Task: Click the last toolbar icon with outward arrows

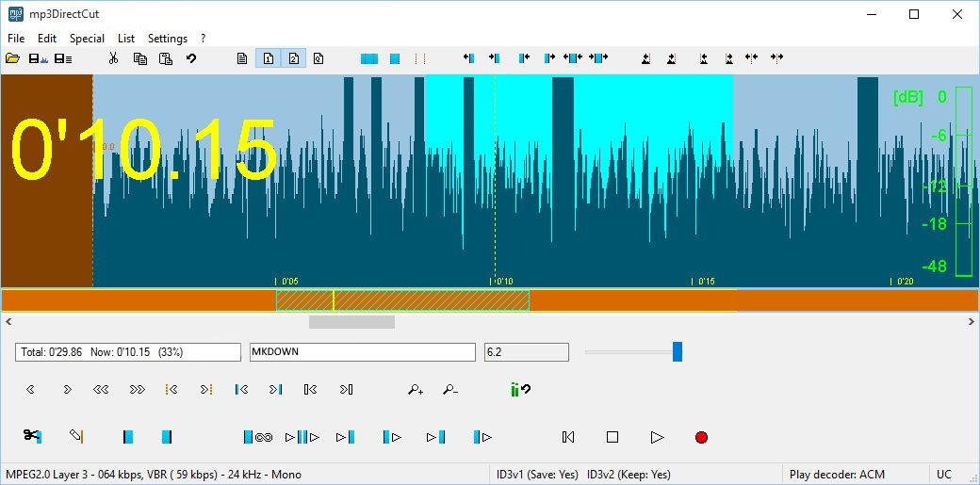Action: click(776, 58)
